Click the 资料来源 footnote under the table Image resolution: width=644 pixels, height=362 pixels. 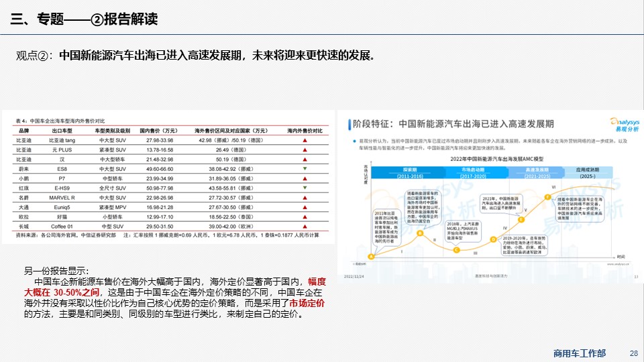pos(167,235)
